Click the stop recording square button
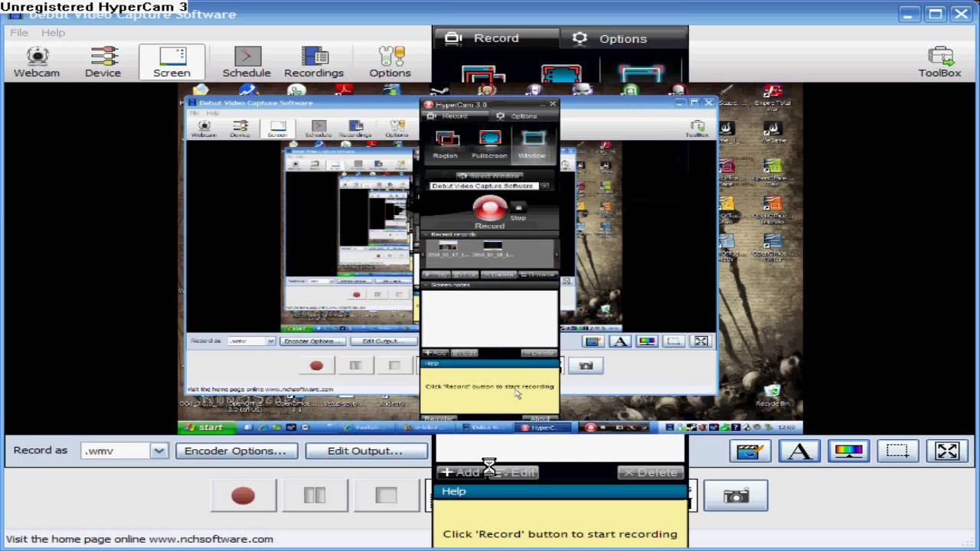 coord(387,496)
